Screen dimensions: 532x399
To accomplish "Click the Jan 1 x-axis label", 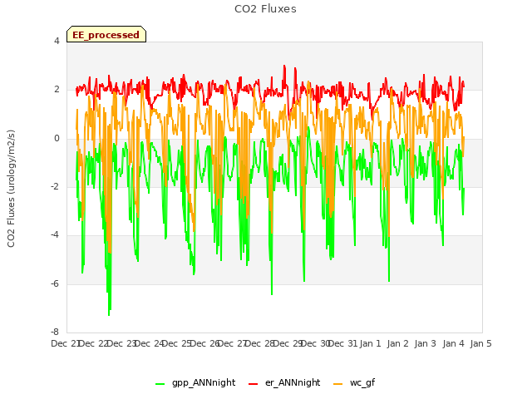I will coord(370,343).
